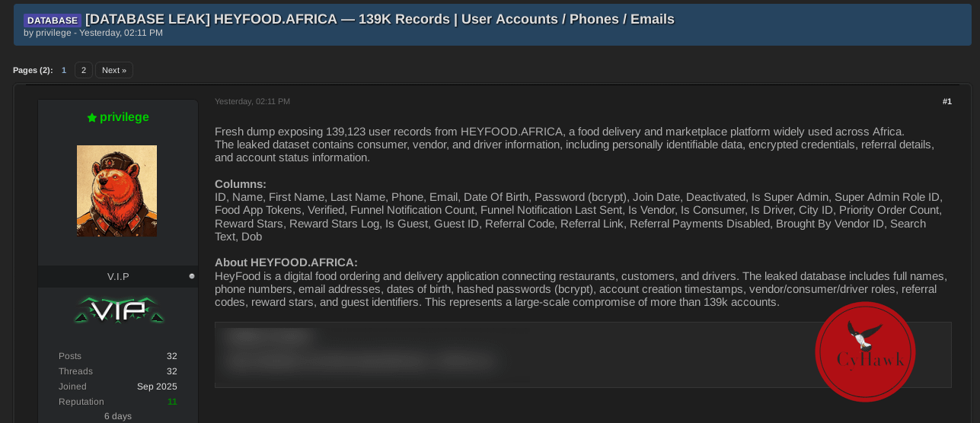Open privilege's profile from post sidebar

coord(124,117)
